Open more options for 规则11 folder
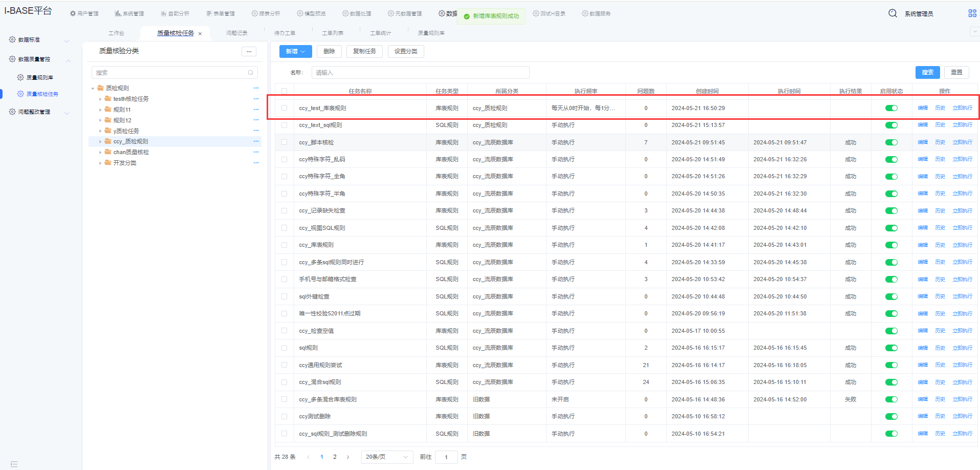980x470 pixels. (x=256, y=110)
